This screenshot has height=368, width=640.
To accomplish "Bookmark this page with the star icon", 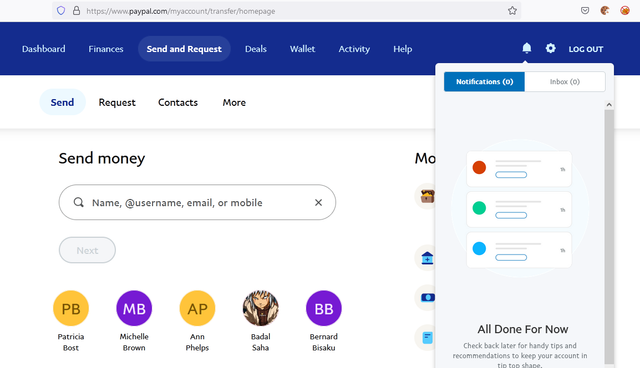I will point(512,11).
